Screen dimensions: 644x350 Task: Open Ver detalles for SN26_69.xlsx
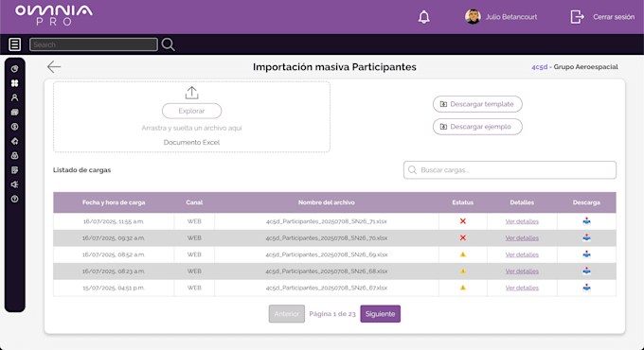[522, 254]
